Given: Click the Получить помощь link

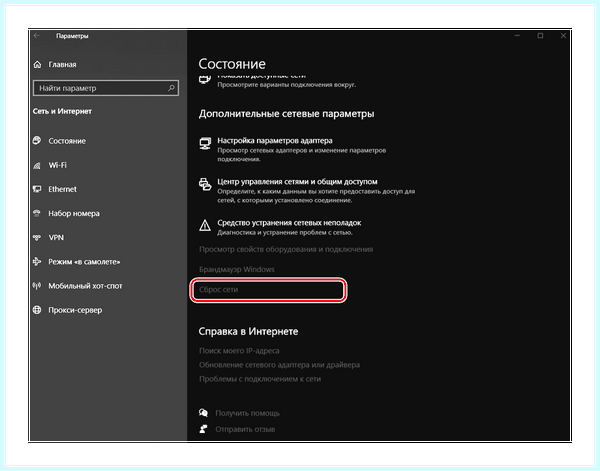Looking at the screenshot, I should 247,413.
